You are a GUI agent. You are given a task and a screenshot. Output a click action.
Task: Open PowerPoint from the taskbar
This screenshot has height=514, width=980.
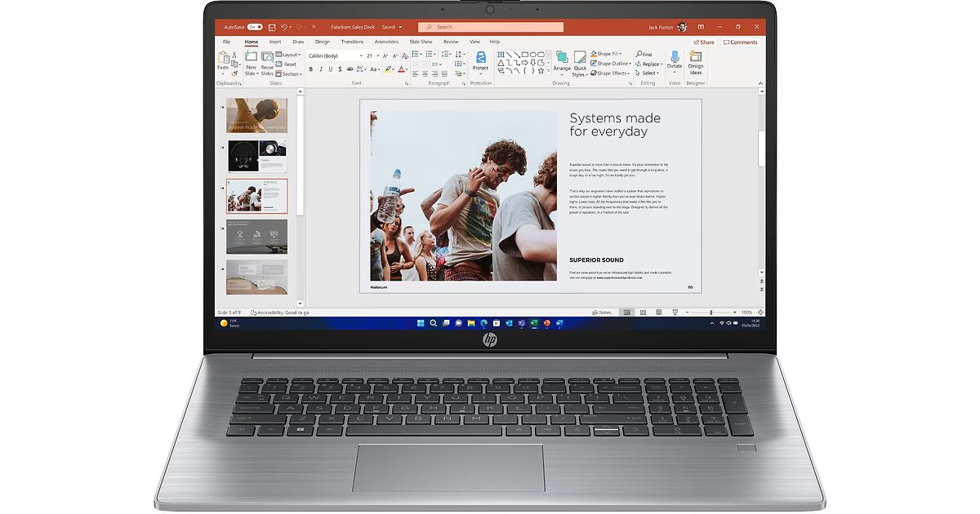pyautogui.click(x=547, y=323)
